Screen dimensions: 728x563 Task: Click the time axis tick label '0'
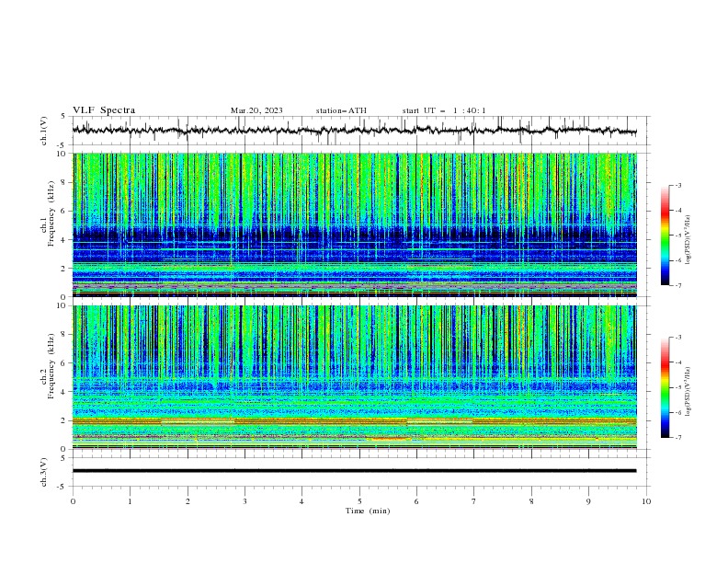[73, 501]
